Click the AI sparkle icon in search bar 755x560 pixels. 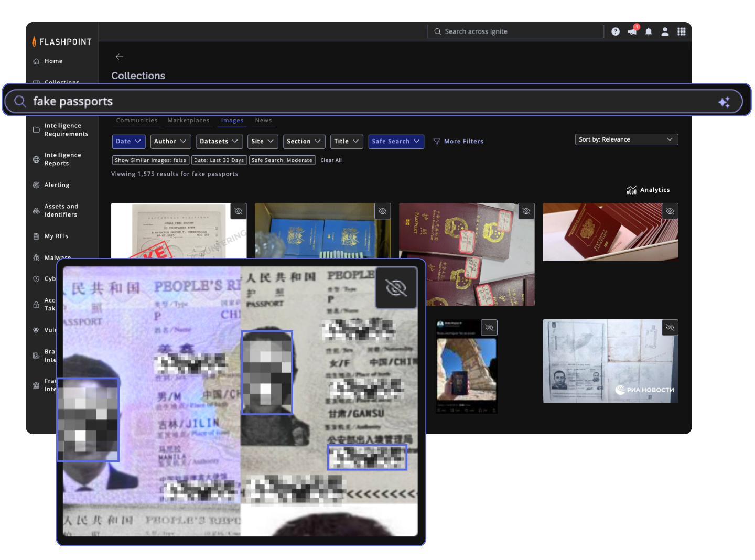pos(724,102)
